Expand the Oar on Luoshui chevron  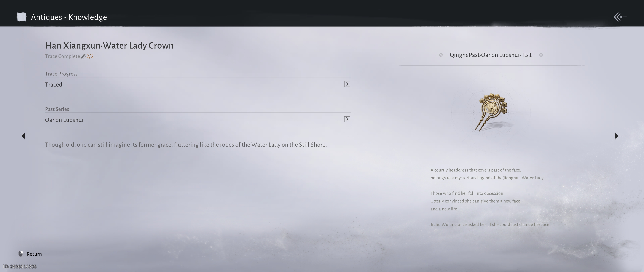pos(347,119)
